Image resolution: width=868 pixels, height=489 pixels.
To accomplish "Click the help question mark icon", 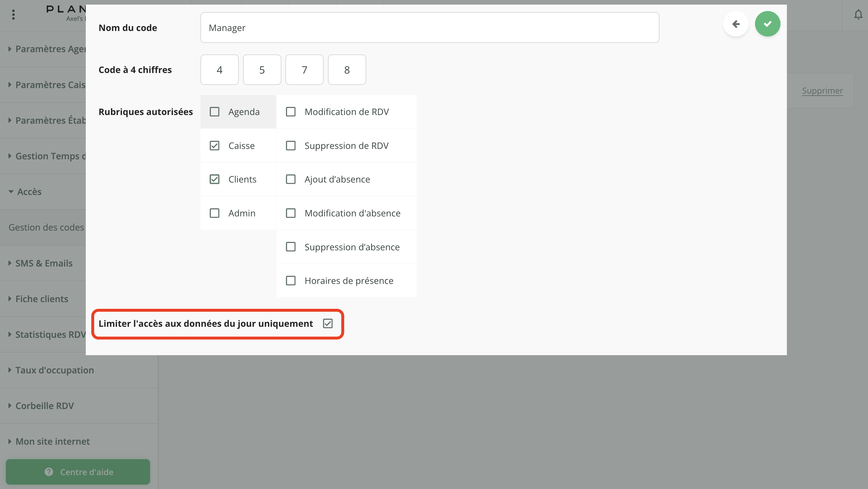I will pos(49,472).
